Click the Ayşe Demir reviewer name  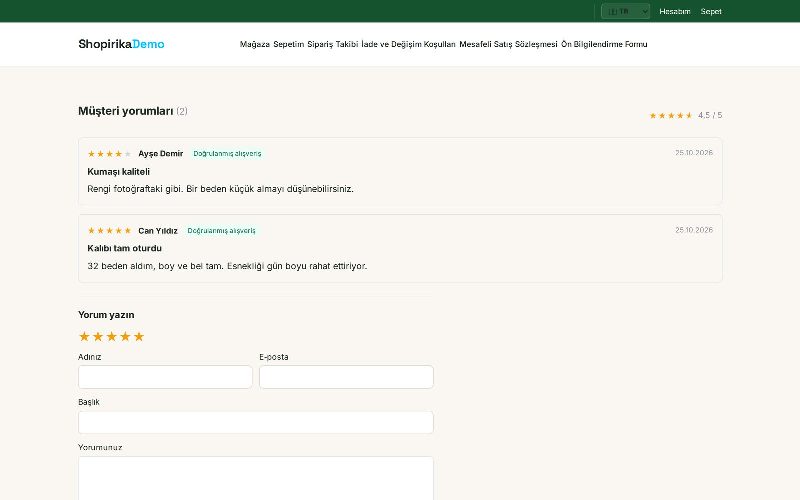point(161,154)
